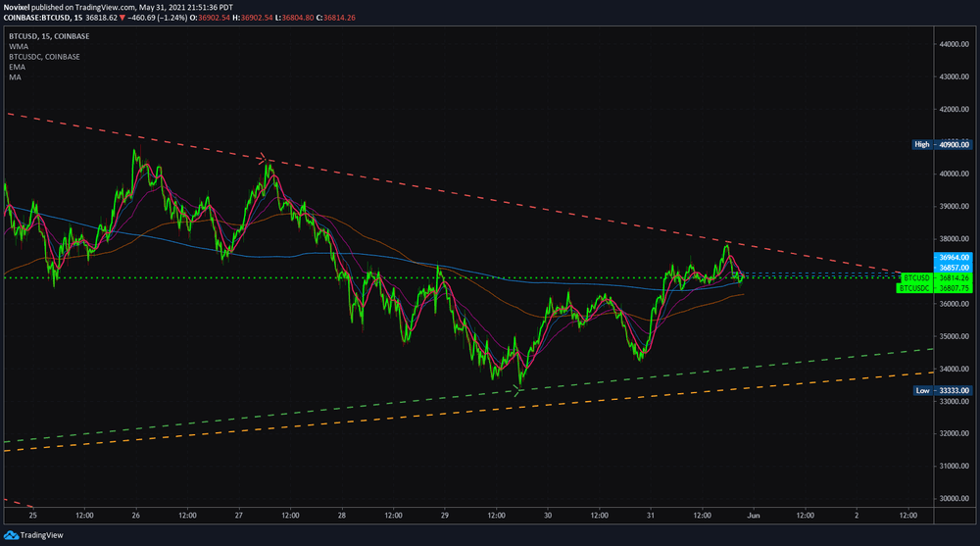980x546 pixels.
Task: Click the X marker on the red trendline
Action: pos(262,158)
